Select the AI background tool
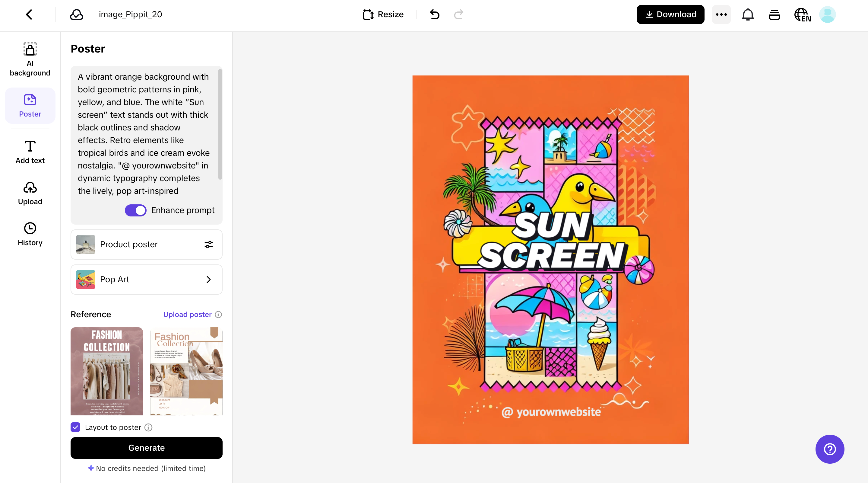Screen dimensions: 868x483 (x=30, y=59)
